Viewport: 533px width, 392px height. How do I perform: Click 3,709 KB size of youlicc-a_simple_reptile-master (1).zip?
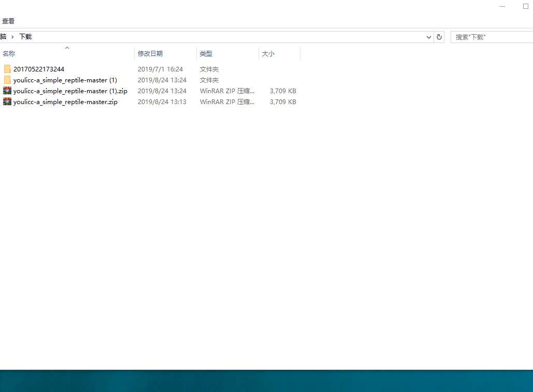(x=283, y=91)
